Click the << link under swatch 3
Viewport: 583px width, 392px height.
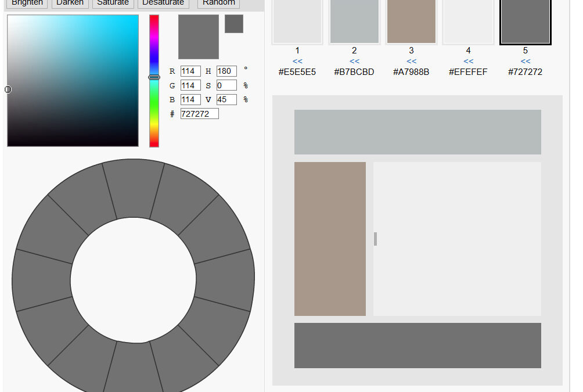(411, 61)
